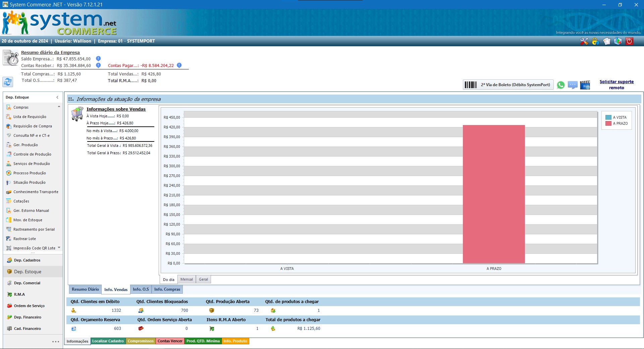Click the blue chat message icon
Viewport: 644px width, 349px height.
coord(573,85)
